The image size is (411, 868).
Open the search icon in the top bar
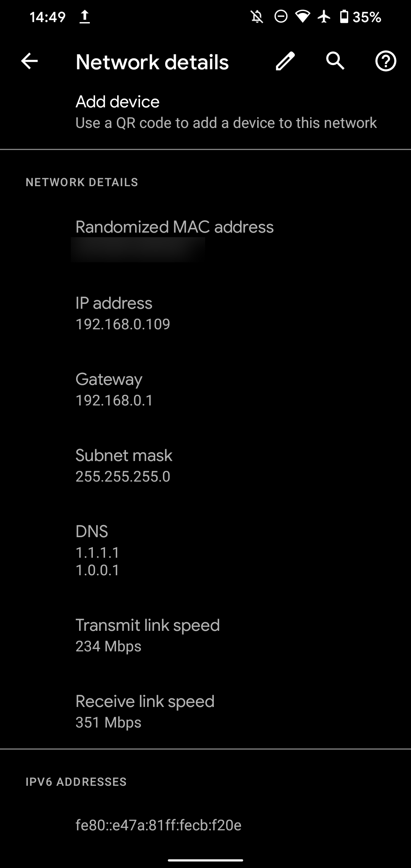[334, 61]
